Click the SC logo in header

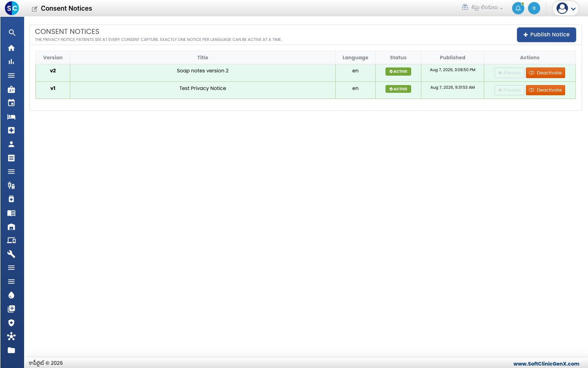(12, 8)
